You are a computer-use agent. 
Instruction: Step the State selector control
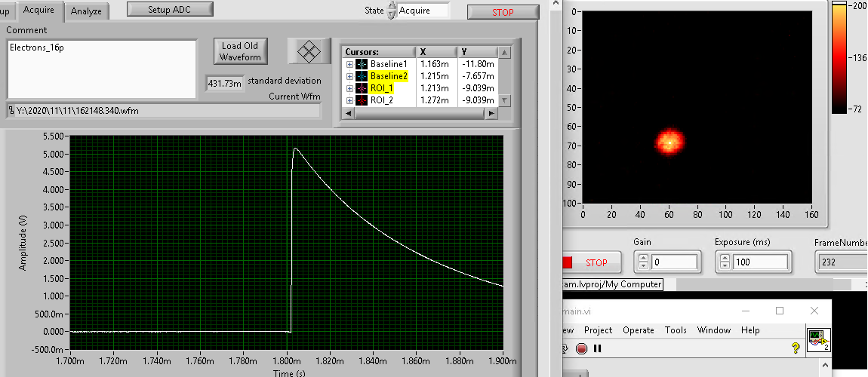(391, 11)
